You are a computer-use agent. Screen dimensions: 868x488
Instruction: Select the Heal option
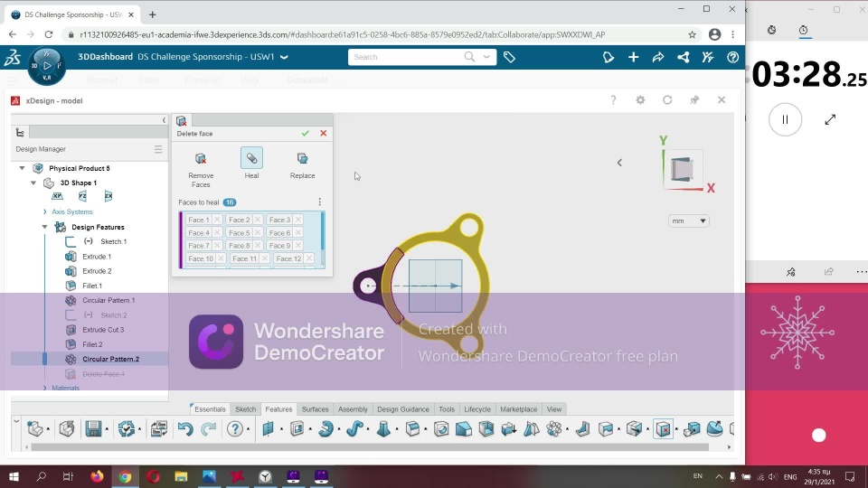pyautogui.click(x=251, y=164)
